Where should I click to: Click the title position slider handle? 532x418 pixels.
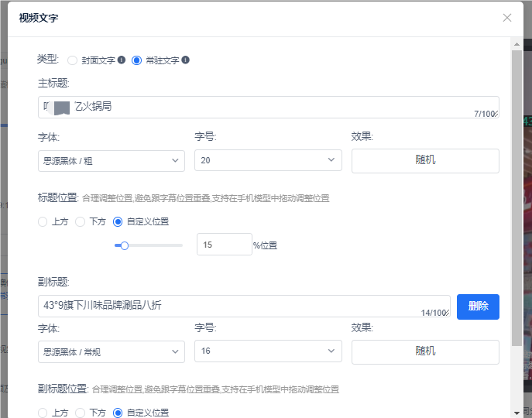[124, 245]
